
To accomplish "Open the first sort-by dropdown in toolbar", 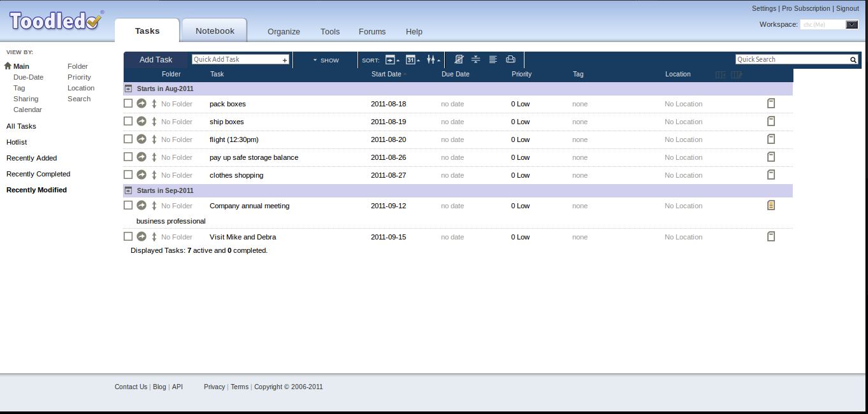I will tap(392, 60).
